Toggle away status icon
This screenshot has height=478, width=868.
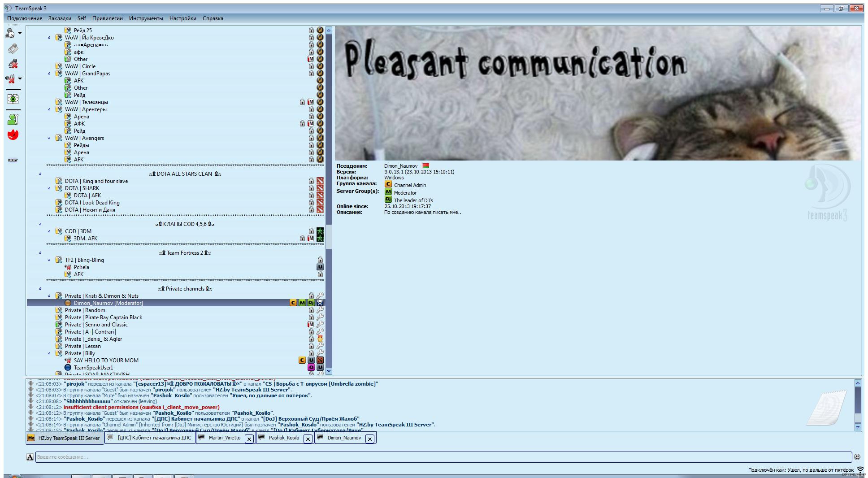pos(10,33)
